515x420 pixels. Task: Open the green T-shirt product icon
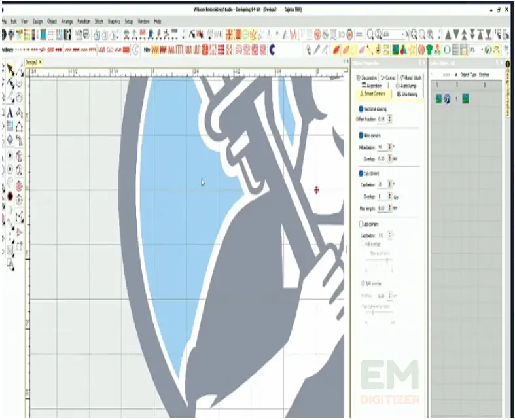tap(429, 50)
